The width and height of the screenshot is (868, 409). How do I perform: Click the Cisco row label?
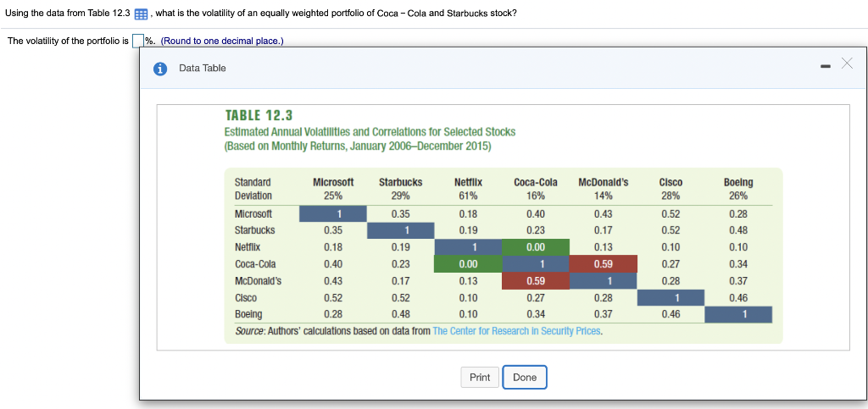pos(245,298)
